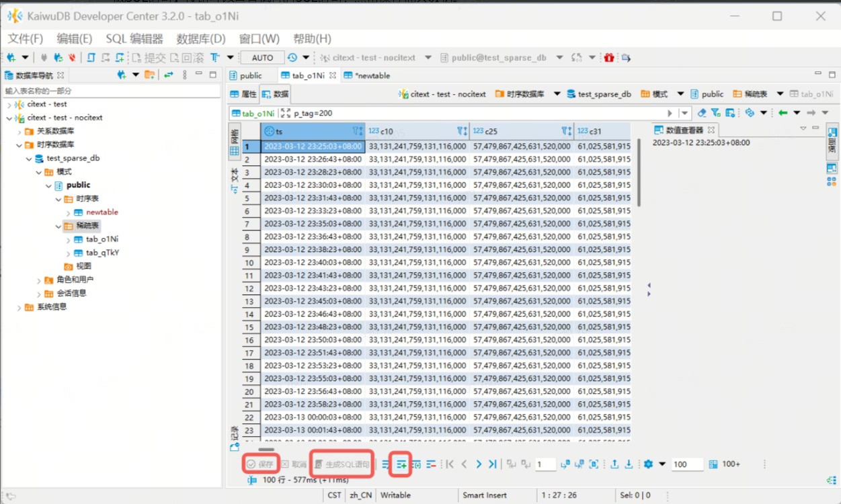Click the duplicate row icon in the bottom toolbar
Screen dimensions: 841x504
pos(416,464)
